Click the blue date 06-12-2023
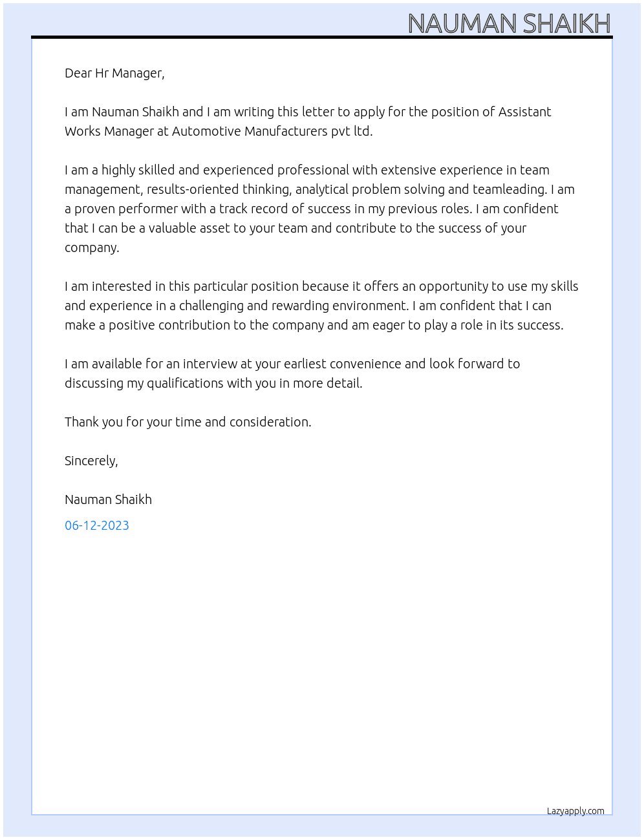The image size is (644, 840). point(97,525)
